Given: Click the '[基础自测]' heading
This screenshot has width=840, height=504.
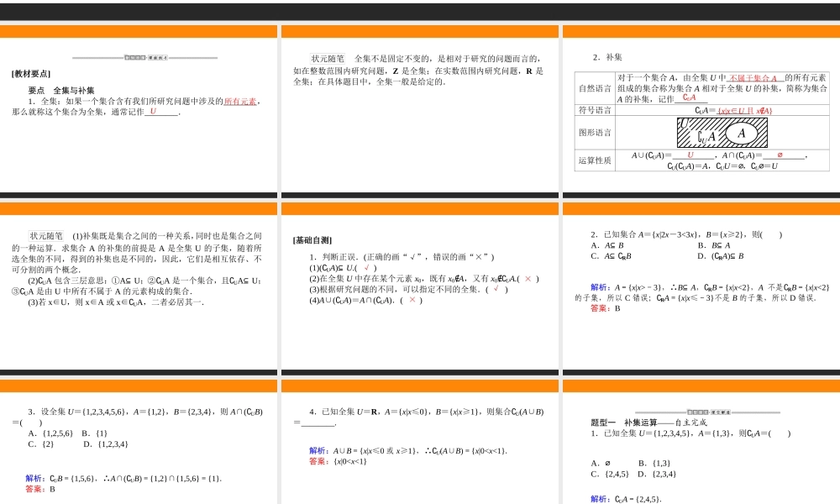Looking at the screenshot, I should (x=312, y=240).
